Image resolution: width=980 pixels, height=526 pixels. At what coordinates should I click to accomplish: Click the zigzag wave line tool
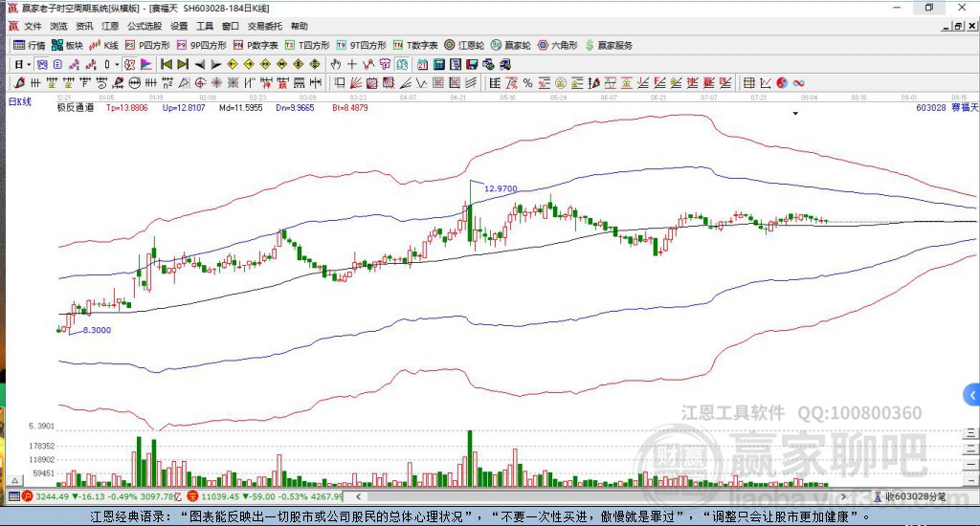point(421,82)
